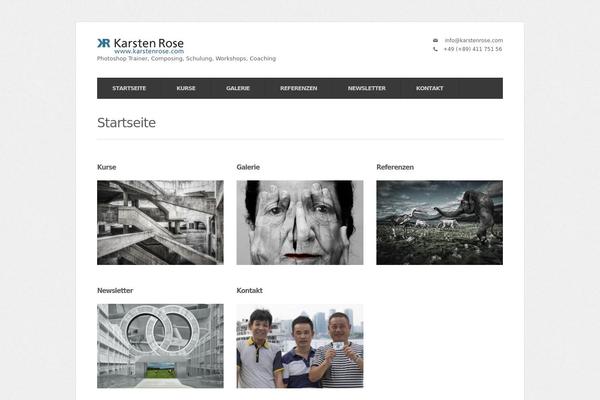The height and width of the screenshot is (400, 600).
Task: Click the Galerie section heading link
Action: point(248,167)
